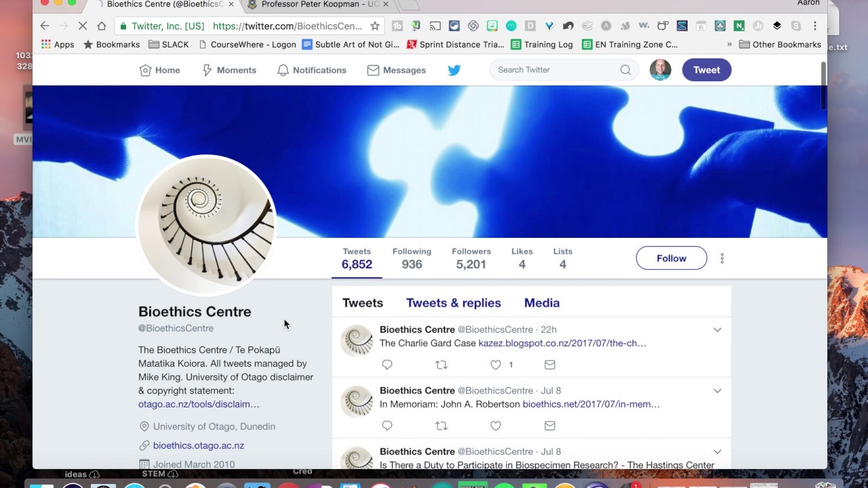The width and height of the screenshot is (868, 488).
Task: Open Messages
Action: (397, 70)
